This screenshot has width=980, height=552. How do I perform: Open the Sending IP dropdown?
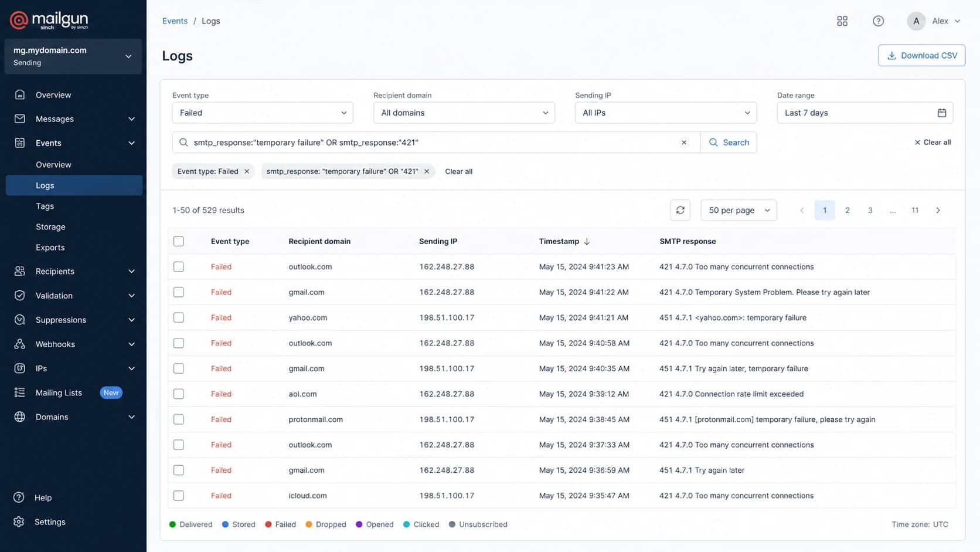(x=666, y=113)
